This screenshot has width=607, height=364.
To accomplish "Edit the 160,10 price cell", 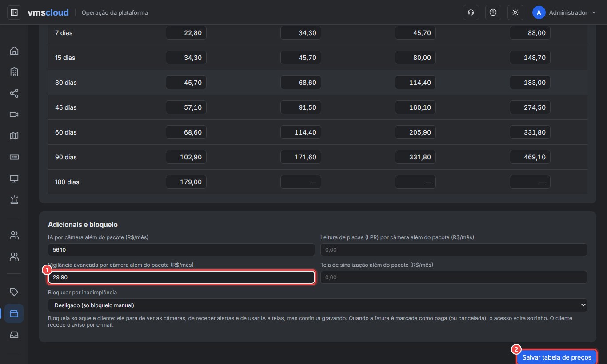I will (x=415, y=107).
